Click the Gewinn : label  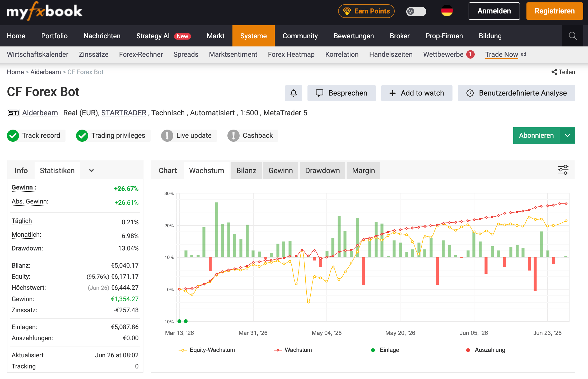(x=24, y=188)
